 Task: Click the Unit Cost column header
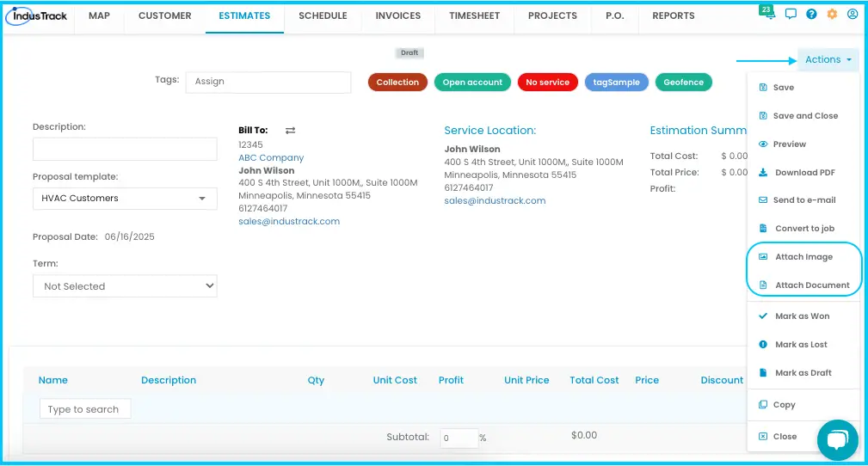click(395, 380)
